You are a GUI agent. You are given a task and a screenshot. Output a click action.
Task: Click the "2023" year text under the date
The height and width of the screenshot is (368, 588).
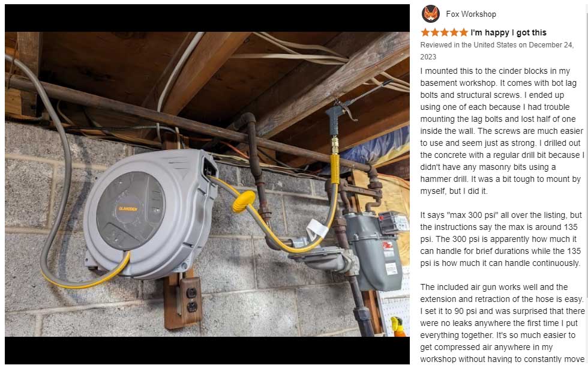pos(428,57)
